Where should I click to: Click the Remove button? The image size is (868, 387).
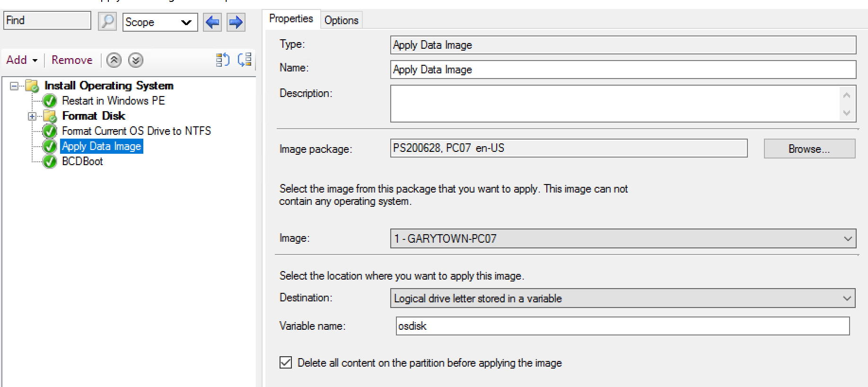(72, 60)
